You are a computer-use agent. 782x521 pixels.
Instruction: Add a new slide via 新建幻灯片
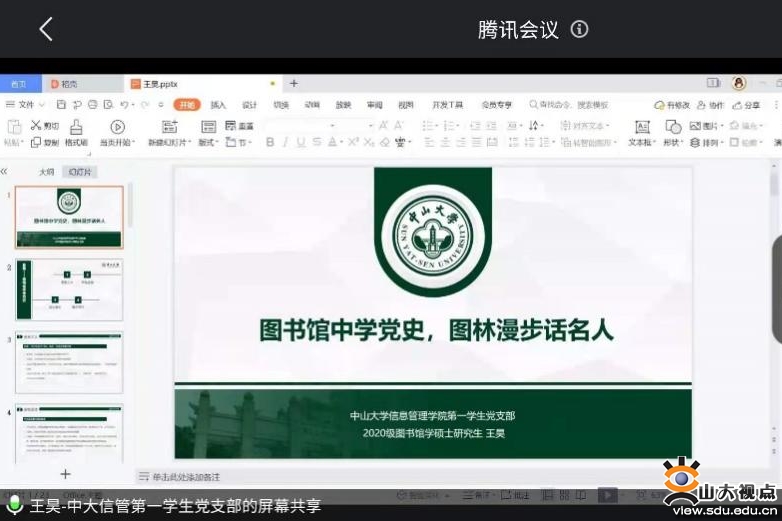coord(170,133)
